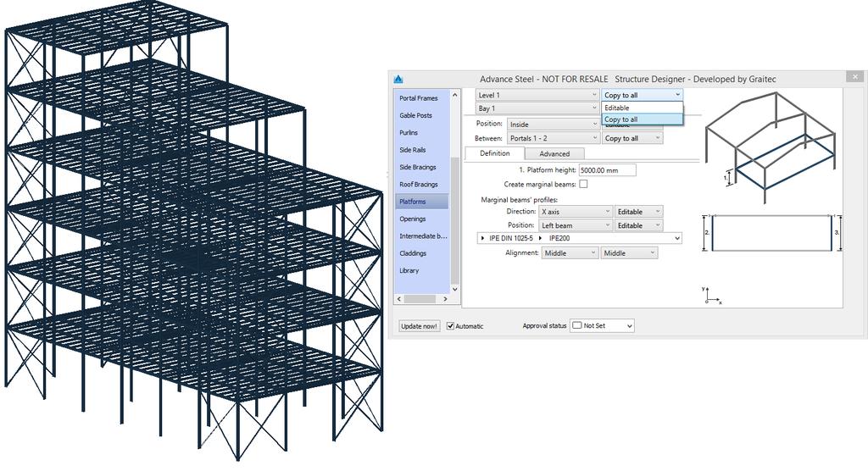868x471 pixels.
Task: Click the sidebar horizontal scroll left arrow
Action: [399, 299]
